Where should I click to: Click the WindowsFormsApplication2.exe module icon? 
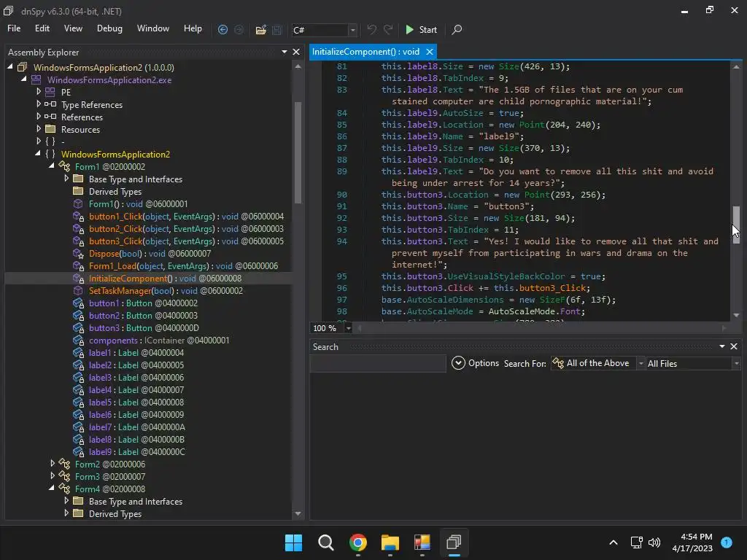coord(36,79)
